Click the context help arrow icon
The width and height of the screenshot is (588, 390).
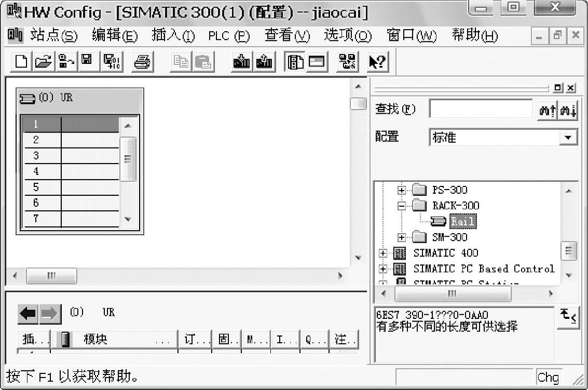click(377, 62)
